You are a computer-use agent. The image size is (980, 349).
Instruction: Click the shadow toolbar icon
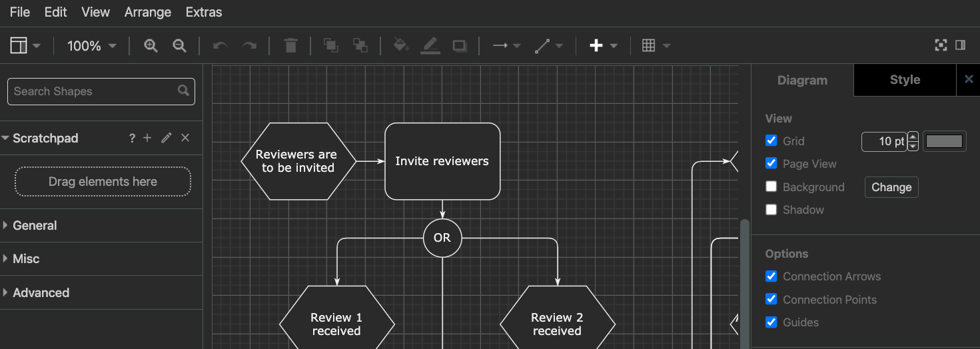click(460, 45)
